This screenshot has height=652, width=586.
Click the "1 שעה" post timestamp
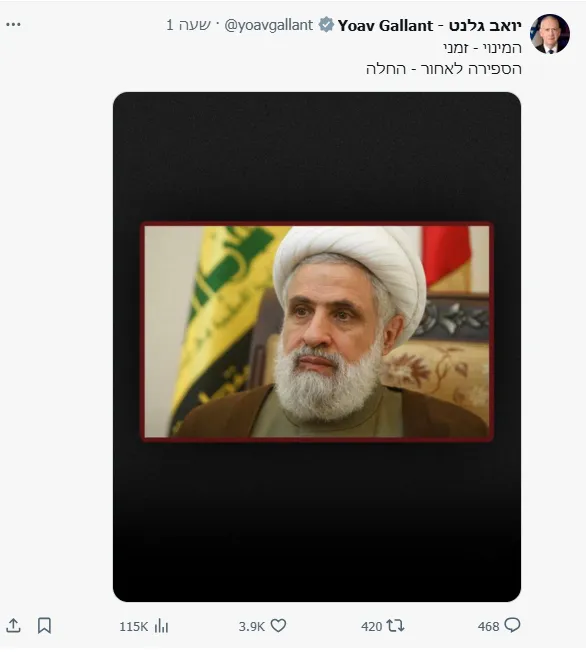188,25
